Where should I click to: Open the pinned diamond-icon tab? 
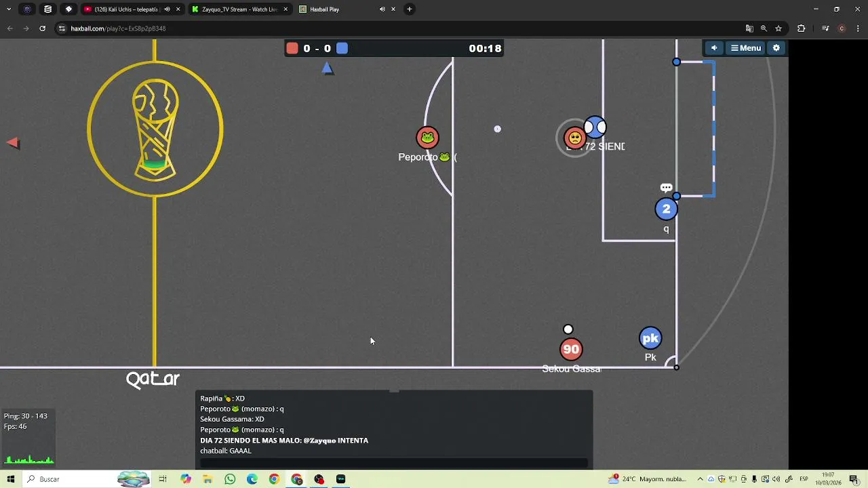pyautogui.click(x=68, y=9)
